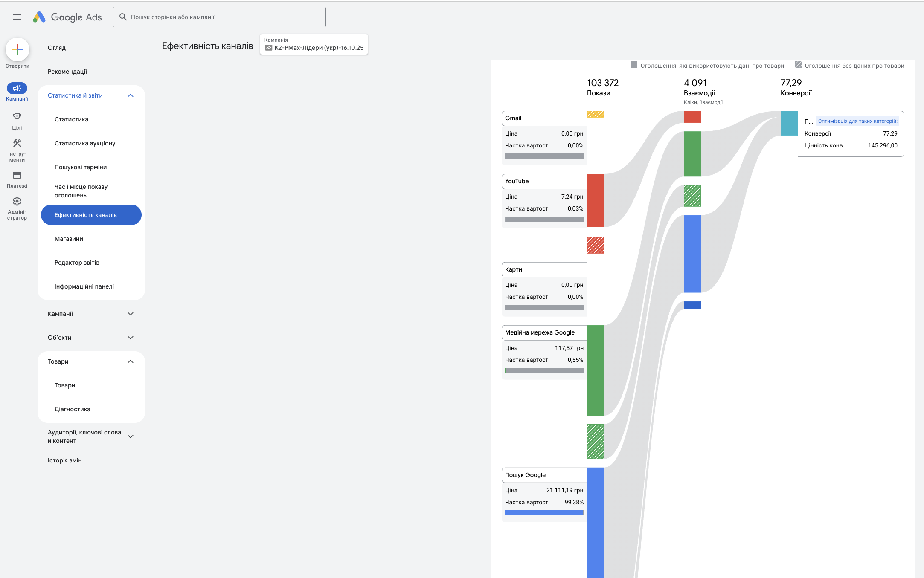Image resolution: width=924 pixels, height=578 pixels.
Task: Open Платежі card icon
Action: point(17,175)
